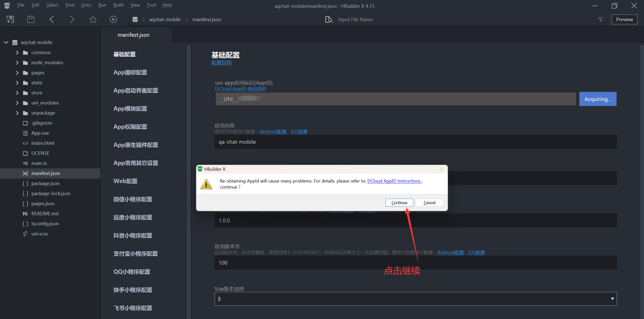Select 支付宝小程序配置 in the sidebar
This screenshot has width=644, height=319.
click(x=136, y=254)
